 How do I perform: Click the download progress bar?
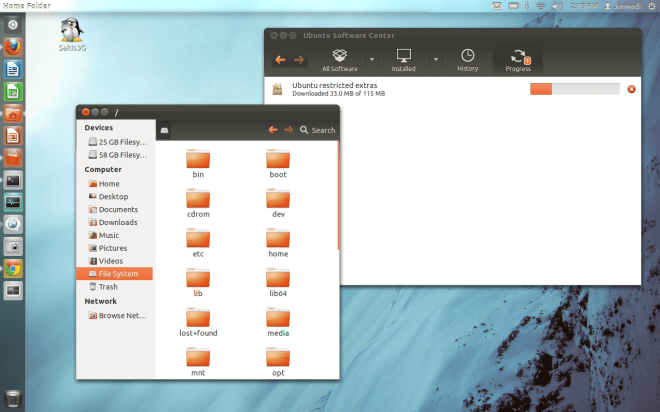click(575, 89)
